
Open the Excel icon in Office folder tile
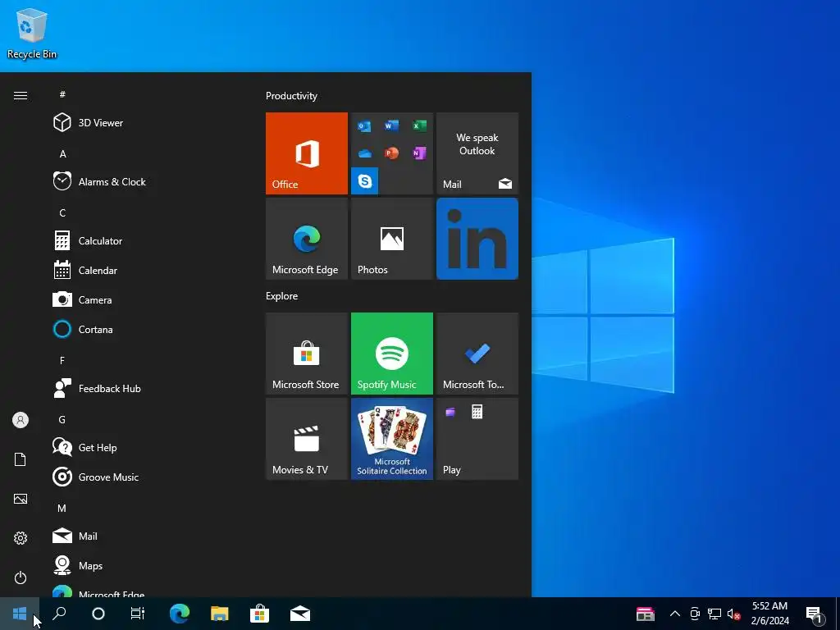(419, 126)
